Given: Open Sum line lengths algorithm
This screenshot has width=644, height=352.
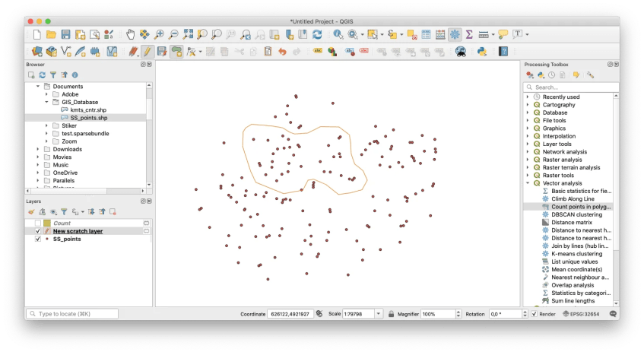Looking at the screenshot, I should coord(573,301).
